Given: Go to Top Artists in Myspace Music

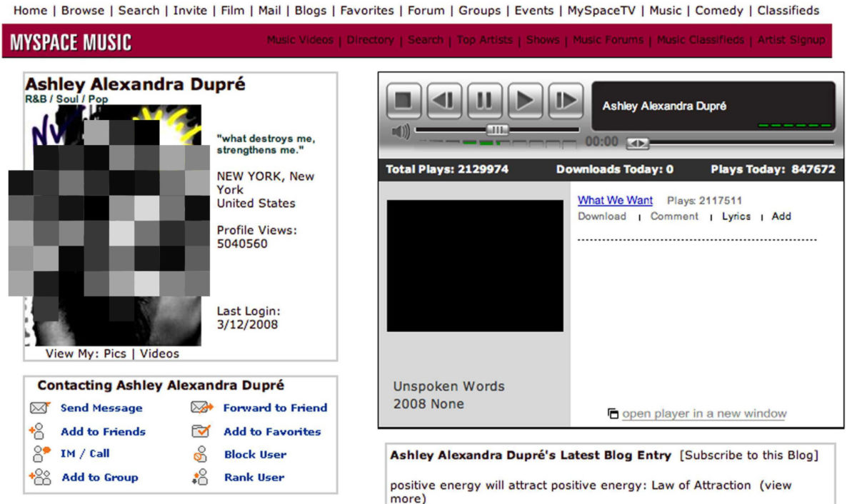Looking at the screenshot, I should 487,40.
